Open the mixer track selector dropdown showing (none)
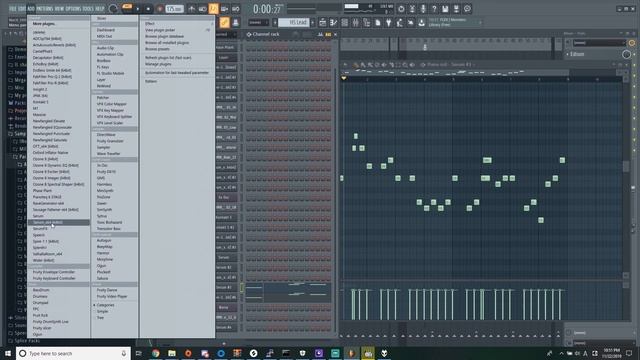Image resolution: width=640 pixels, height=360 pixels. click(x=599, y=42)
